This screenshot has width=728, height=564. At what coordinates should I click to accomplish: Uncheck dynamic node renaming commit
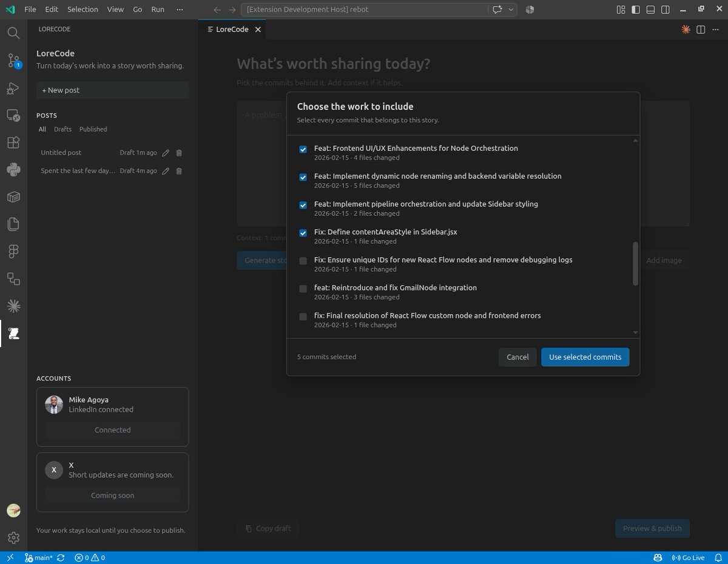pos(303,177)
